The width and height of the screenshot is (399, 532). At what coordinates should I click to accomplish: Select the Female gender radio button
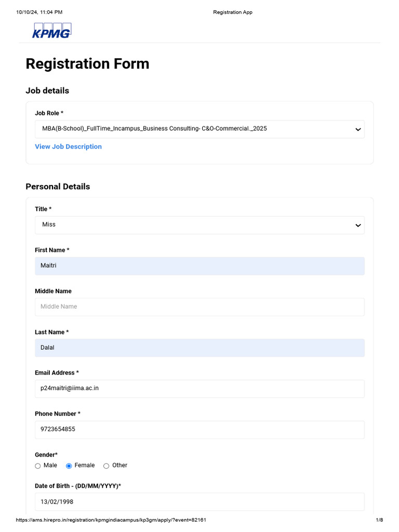69,466
